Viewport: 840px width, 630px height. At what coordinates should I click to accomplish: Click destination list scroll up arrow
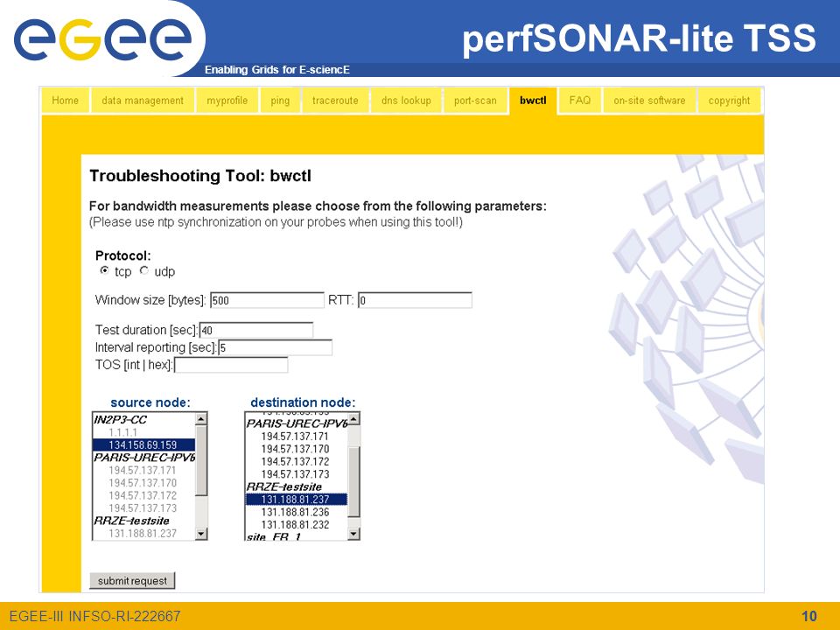tap(353, 419)
